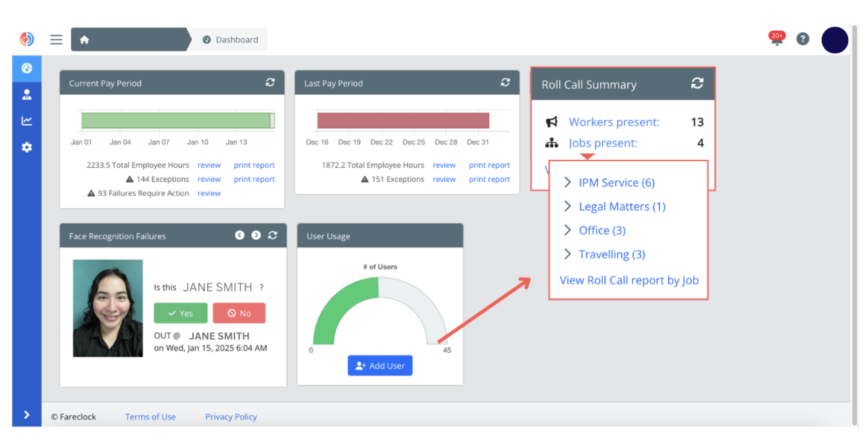Confirm Jane Smith with Yes button
868x442 pixels.
180,313
